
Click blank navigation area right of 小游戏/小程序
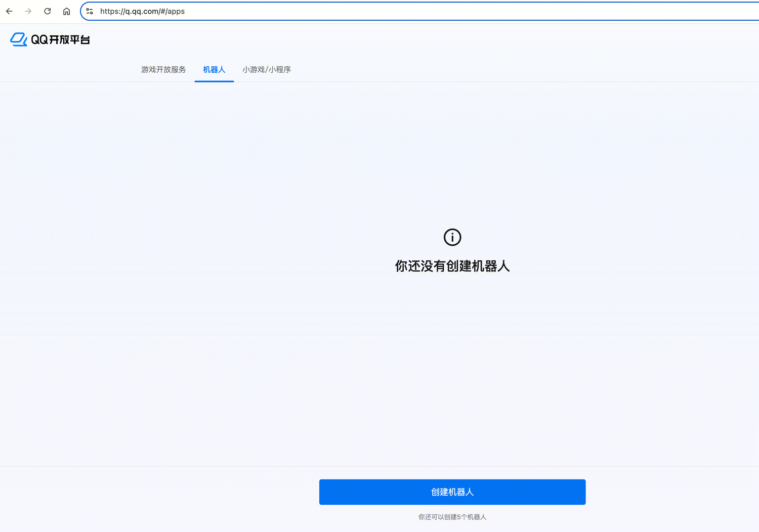pos(506,70)
